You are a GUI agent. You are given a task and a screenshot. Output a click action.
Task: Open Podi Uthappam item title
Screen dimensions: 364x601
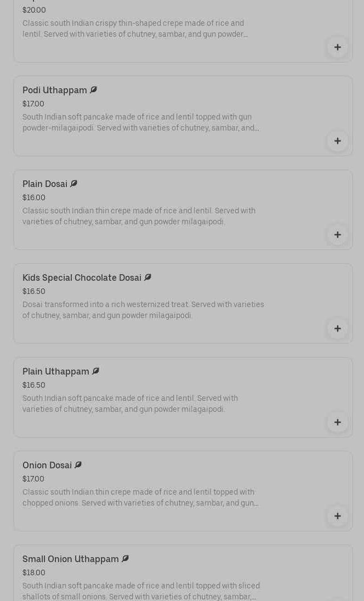tap(55, 90)
